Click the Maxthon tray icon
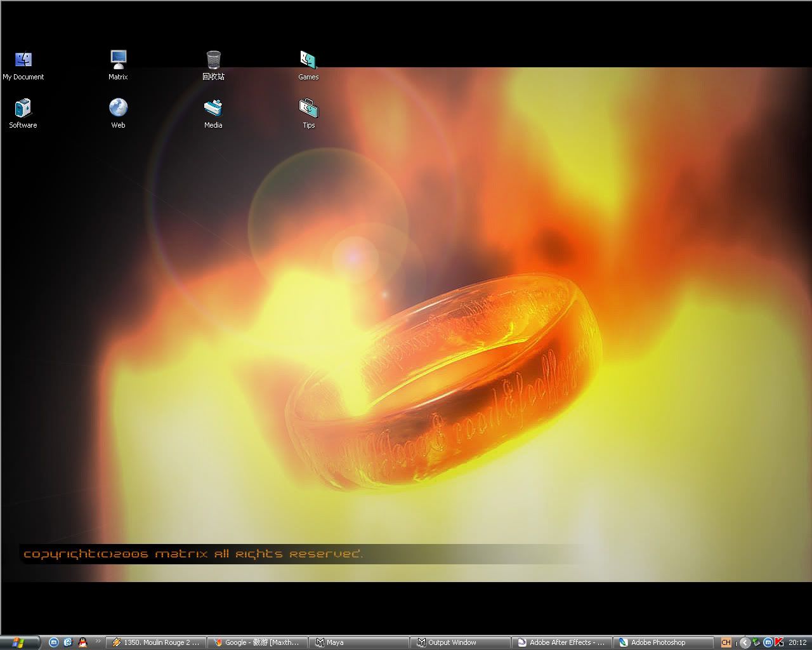This screenshot has width=812, height=650. [768, 642]
